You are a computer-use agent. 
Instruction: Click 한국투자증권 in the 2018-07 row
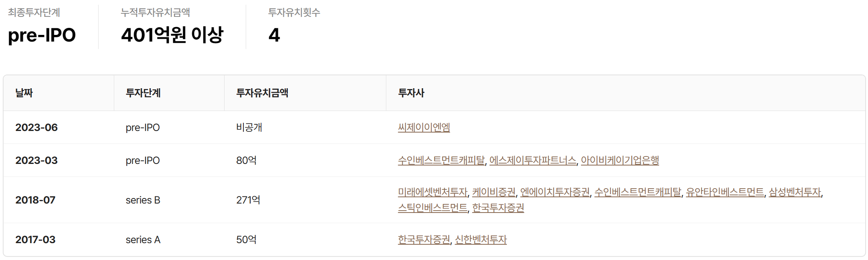pos(498,208)
